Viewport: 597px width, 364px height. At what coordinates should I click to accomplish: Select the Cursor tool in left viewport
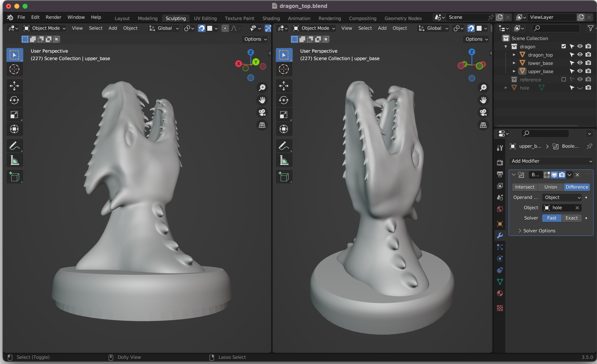[14, 69]
